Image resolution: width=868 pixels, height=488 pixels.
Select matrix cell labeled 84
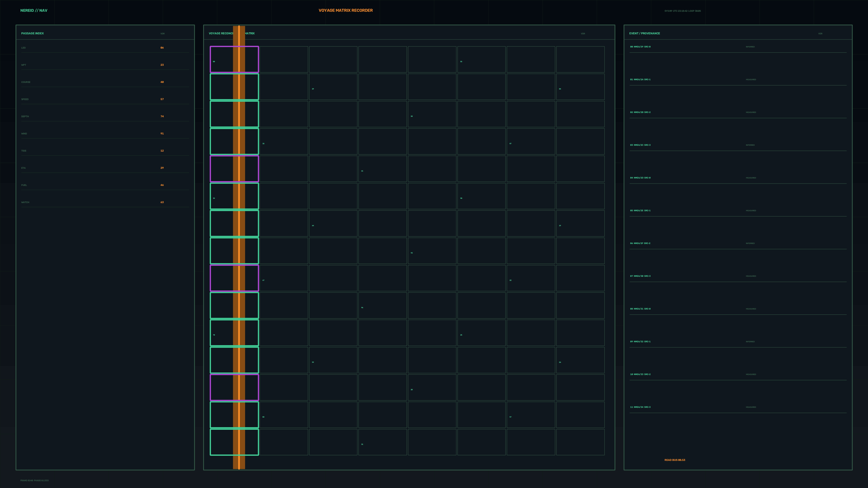580,87
